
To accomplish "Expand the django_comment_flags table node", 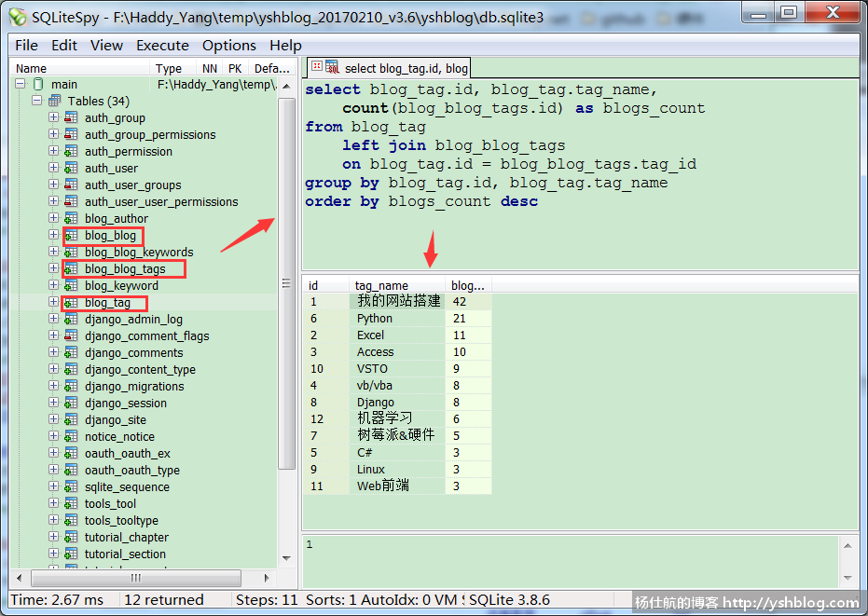I will point(54,335).
